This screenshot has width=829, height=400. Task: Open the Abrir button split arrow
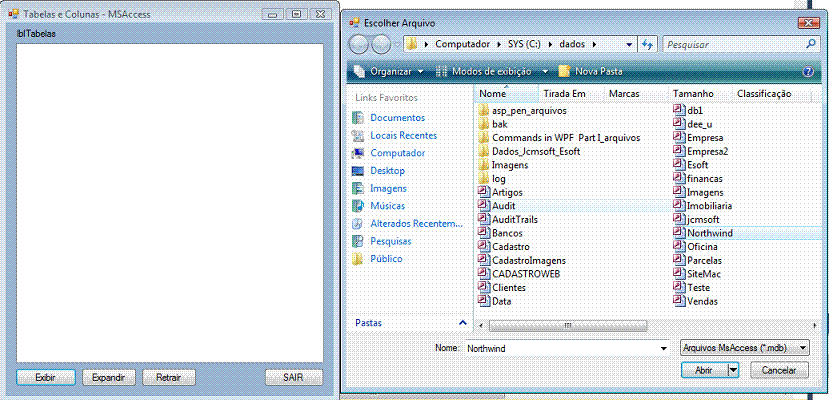(x=733, y=370)
